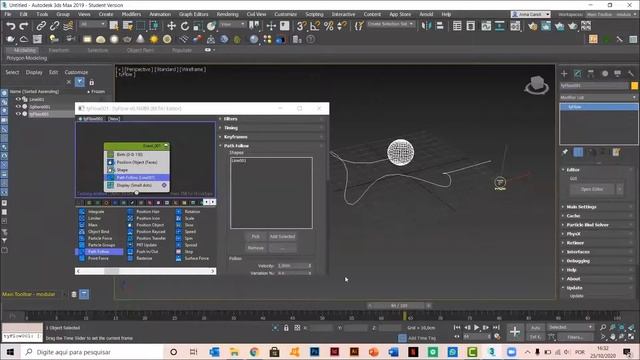Toggle the lock icon in Scene Explorer toolbar
The width and height of the screenshot is (640, 360).
[x=91, y=82]
